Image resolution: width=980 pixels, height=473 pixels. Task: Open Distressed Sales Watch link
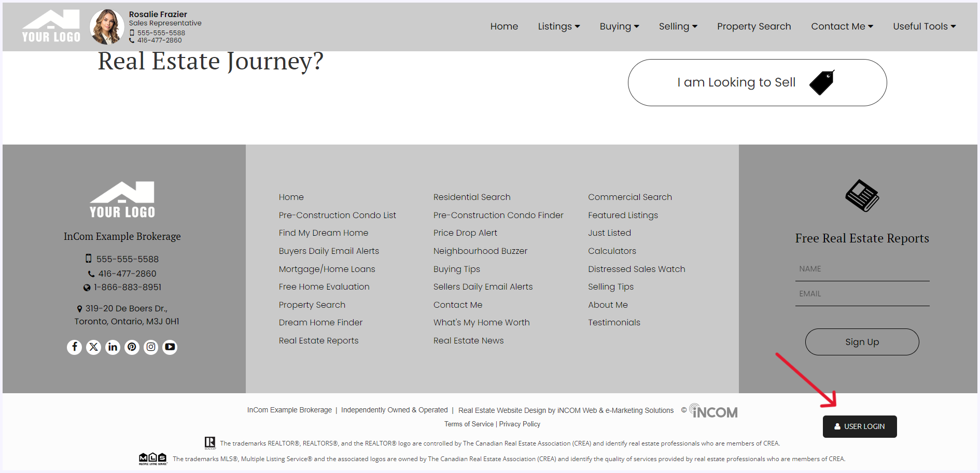pos(636,269)
